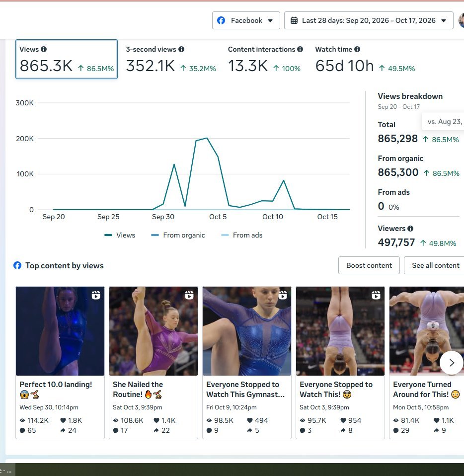Click the comment icon showing 29
Image resolution: width=464 pixels, height=476 pixels.
[x=396, y=430]
